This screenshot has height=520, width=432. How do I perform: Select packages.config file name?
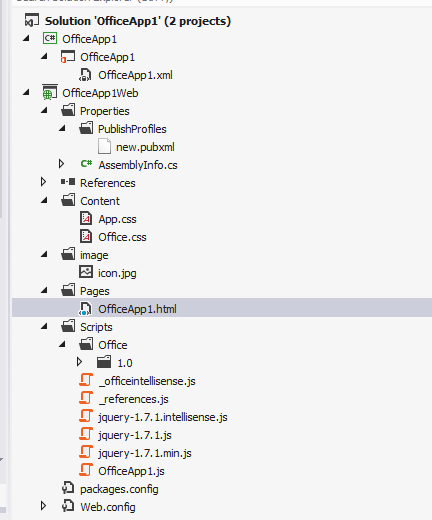(x=119, y=489)
